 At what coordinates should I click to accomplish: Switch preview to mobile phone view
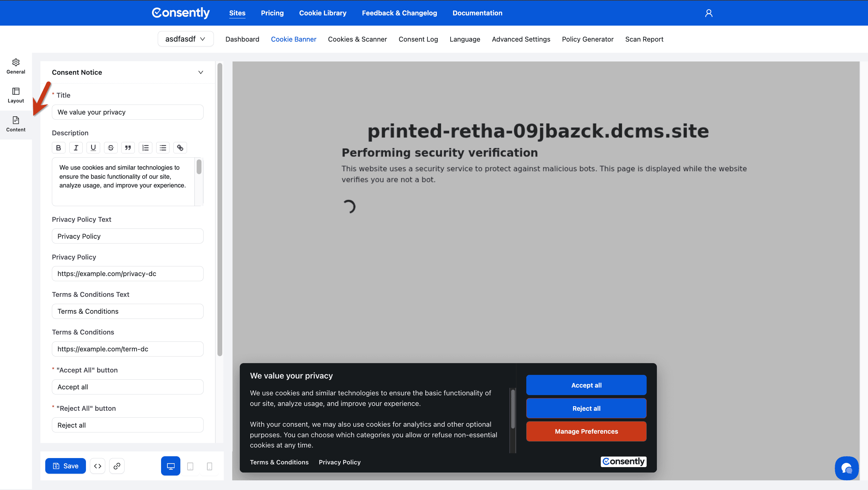click(209, 466)
